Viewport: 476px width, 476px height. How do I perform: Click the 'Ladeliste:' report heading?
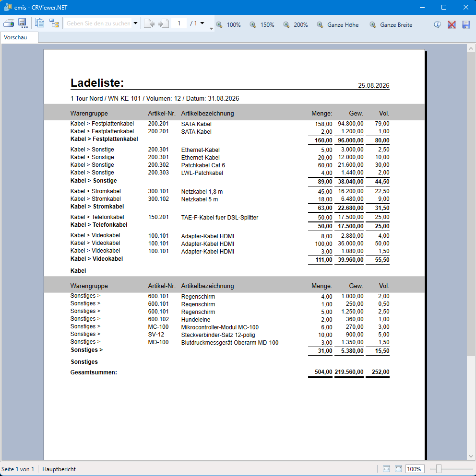pyautogui.click(x=97, y=82)
